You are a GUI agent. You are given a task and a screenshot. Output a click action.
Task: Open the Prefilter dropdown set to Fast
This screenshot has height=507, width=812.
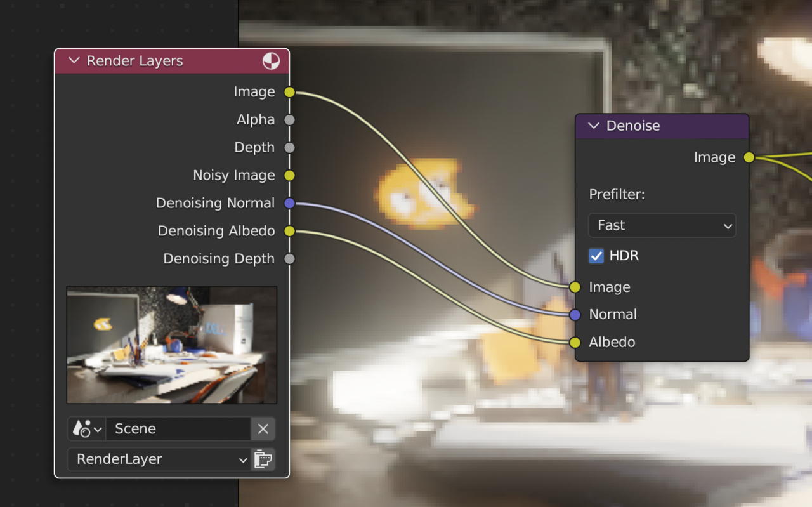[662, 225]
